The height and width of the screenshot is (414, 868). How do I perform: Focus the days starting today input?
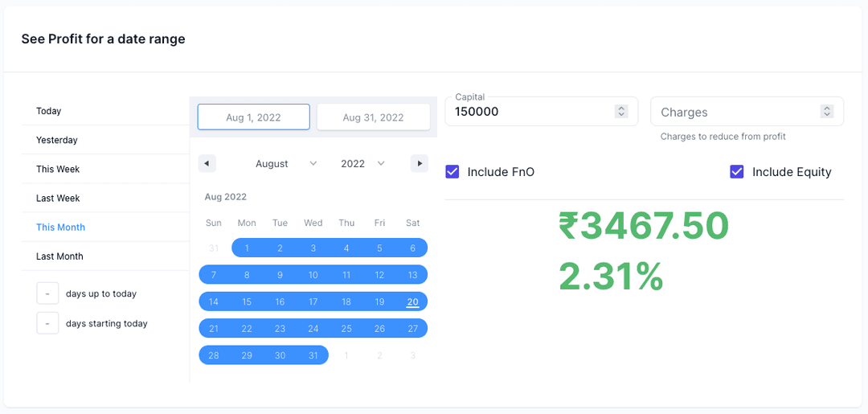click(47, 323)
